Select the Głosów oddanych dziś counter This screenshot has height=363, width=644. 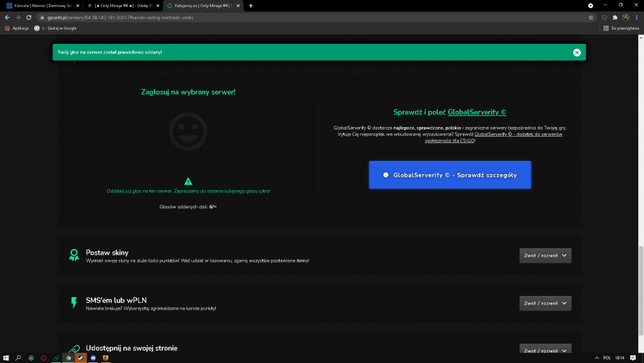point(187,207)
